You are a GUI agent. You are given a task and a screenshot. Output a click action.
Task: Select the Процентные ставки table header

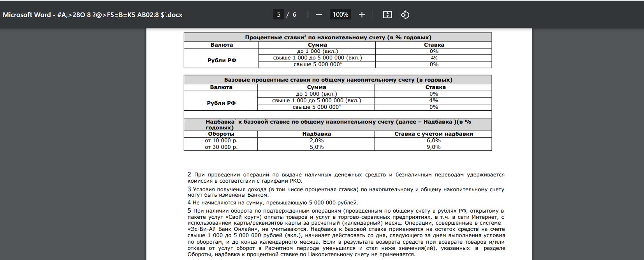[338, 37]
